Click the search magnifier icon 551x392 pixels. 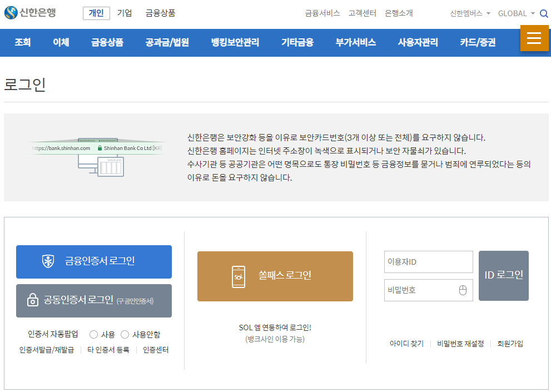pyautogui.click(x=544, y=13)
